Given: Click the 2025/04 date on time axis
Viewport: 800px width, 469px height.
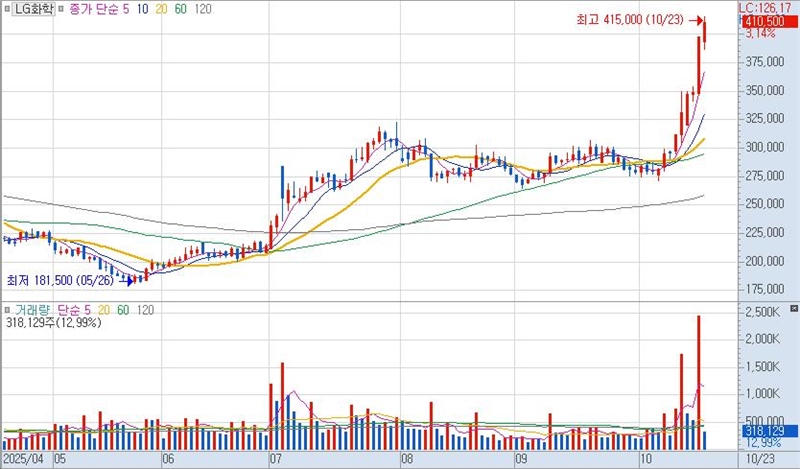Looking at the screenshot, I should click(x=24, y=460).
